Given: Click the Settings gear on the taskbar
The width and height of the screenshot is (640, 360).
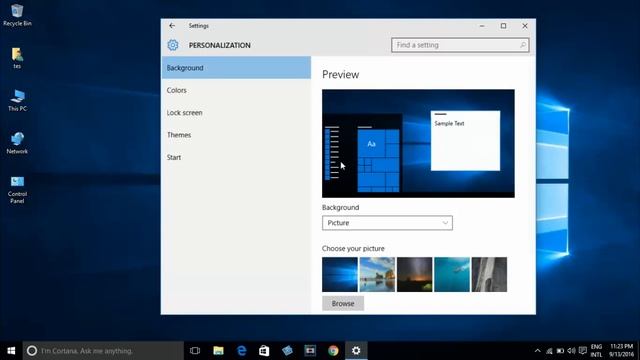Looking at the screenshot, I should tap(356, 351).
